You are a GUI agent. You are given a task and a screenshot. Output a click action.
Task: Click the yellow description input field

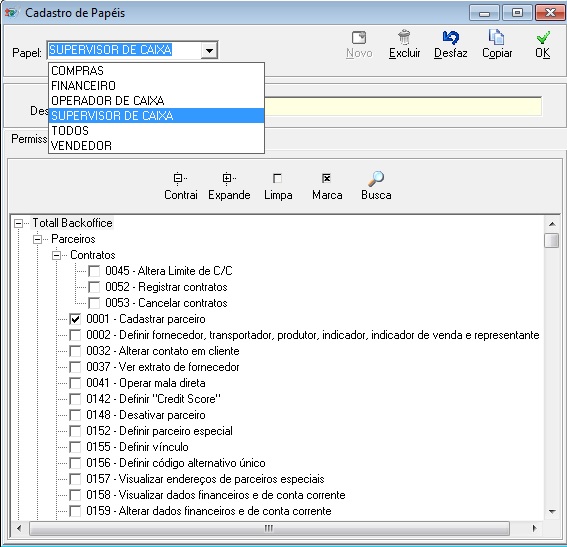403,106
